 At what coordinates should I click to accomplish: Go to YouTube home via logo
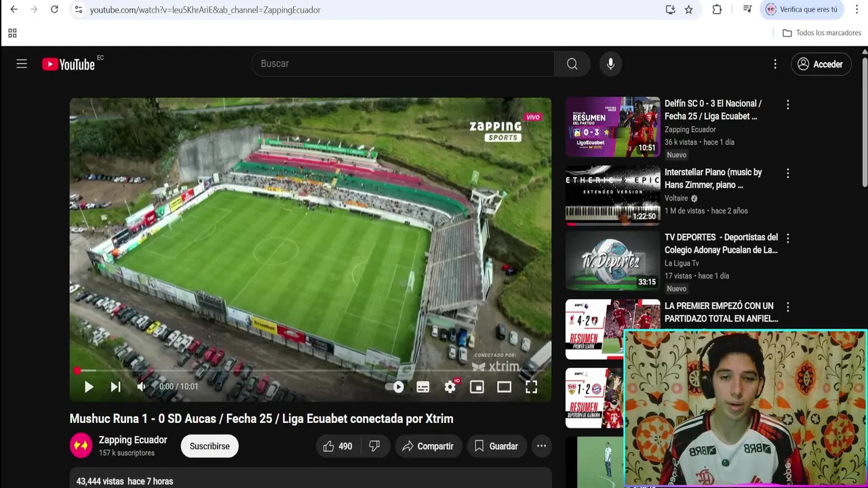[x=68, y=64]
